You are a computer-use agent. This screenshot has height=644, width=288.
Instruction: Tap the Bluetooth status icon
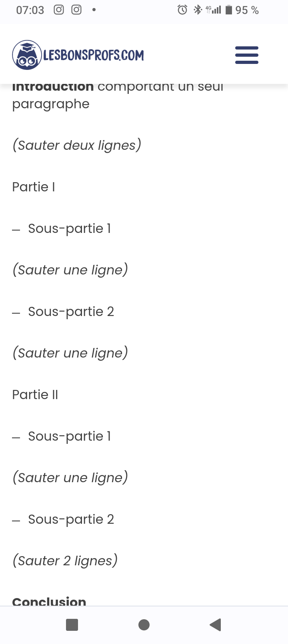[x=198, y=10]
